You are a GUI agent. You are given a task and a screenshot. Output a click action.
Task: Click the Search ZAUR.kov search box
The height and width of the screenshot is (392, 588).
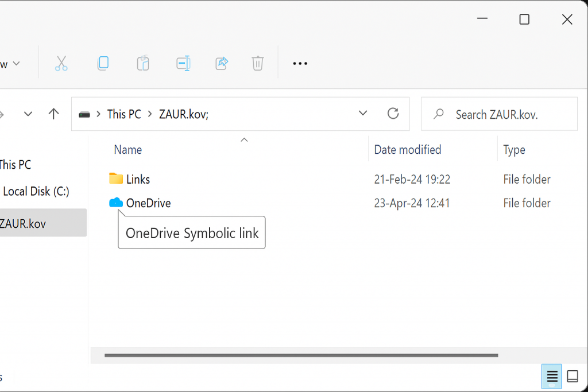point(505,114)
